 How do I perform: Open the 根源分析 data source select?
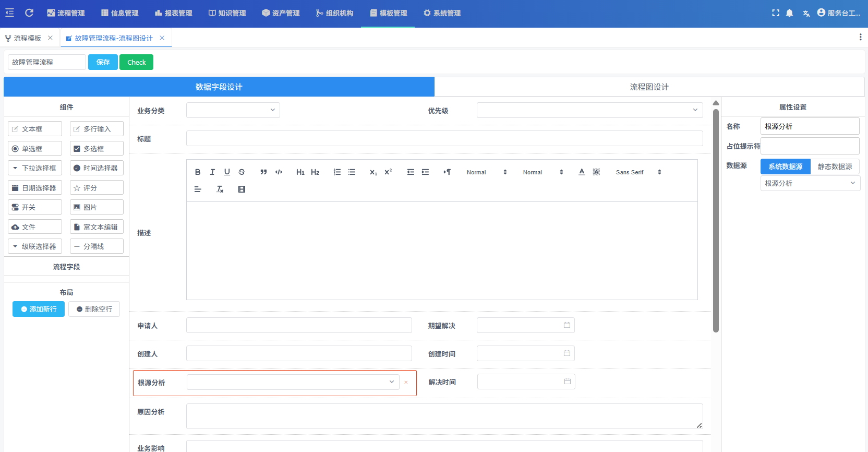pyautogui.click(x=810, y=183)
